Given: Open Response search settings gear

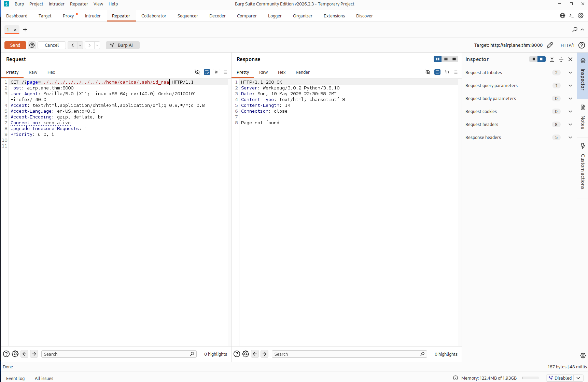Looking at the screenshot, I should tap(246, 354).
